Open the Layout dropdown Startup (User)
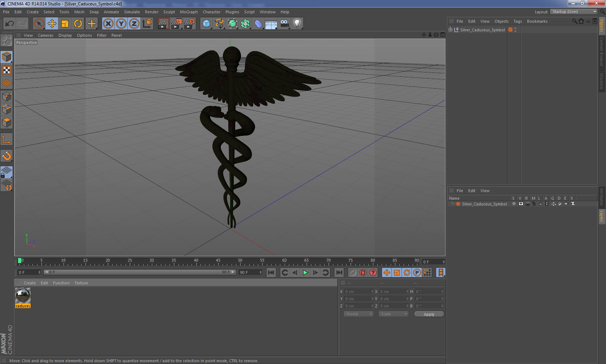606x364 pixels. [x=574, y=12]
